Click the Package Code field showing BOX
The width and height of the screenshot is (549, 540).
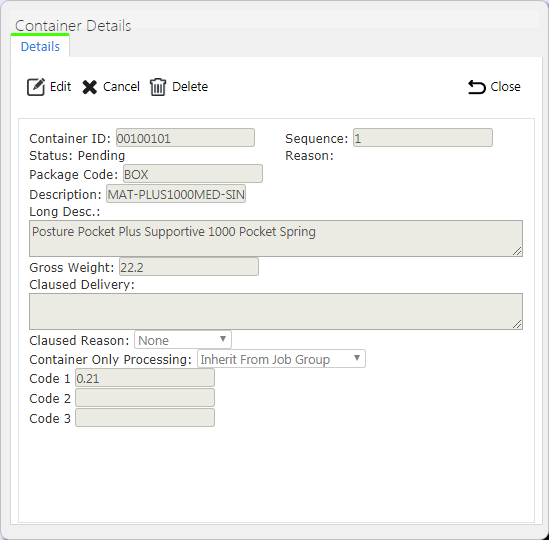193,174
